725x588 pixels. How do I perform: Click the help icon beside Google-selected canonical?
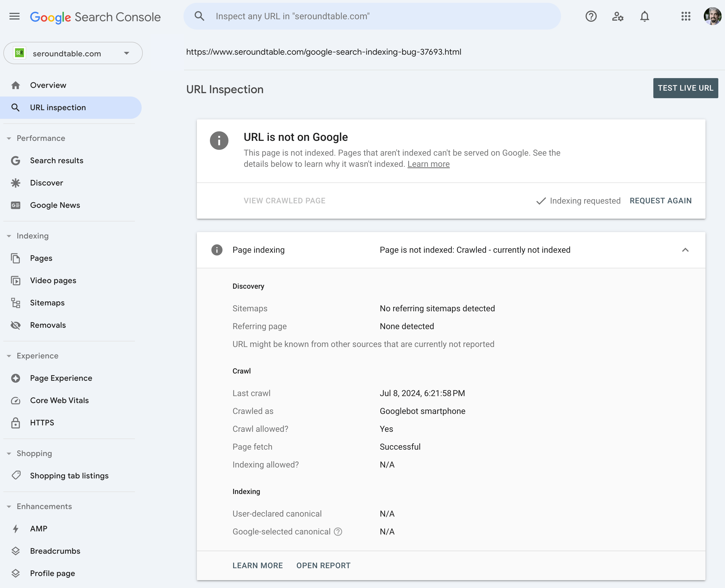tap(338, 532)
